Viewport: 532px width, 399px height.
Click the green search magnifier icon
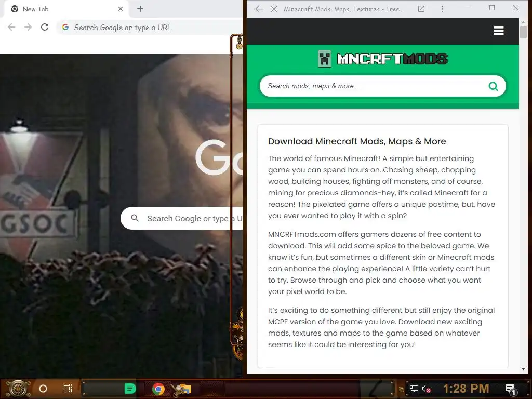[x=494, y=87]
